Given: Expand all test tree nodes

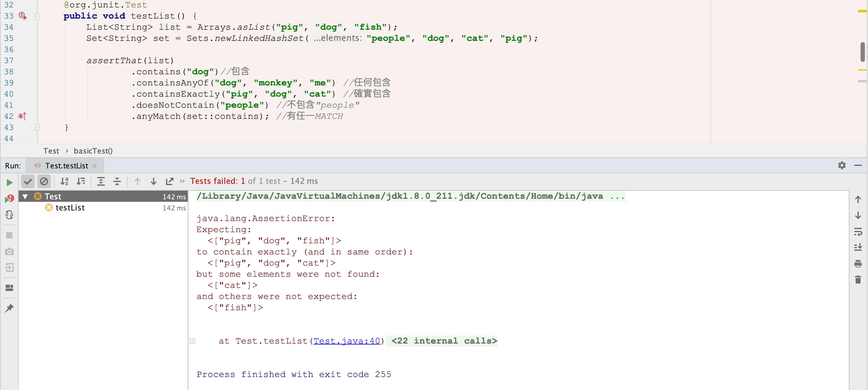Looking at the screenshot, I should pyautogui.click(x=101, y=181).
